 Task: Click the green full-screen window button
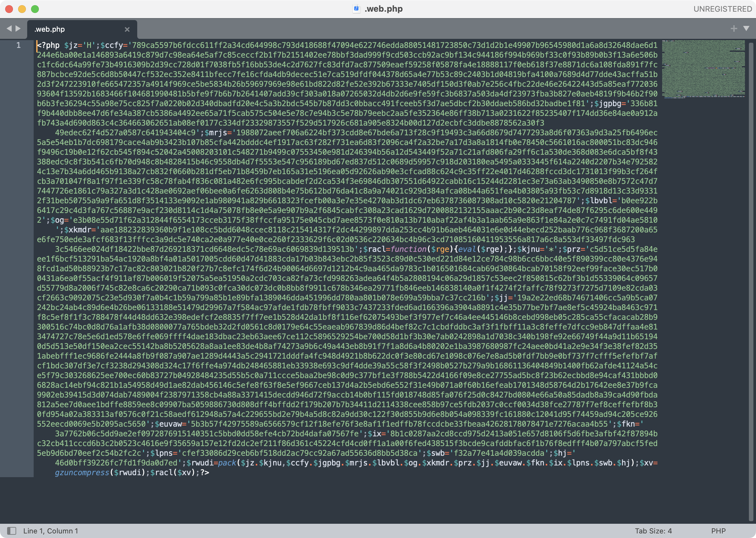point(35,9)
